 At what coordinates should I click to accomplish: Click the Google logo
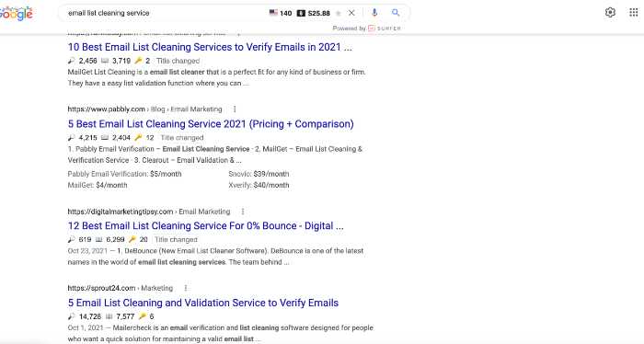[16, 13]
